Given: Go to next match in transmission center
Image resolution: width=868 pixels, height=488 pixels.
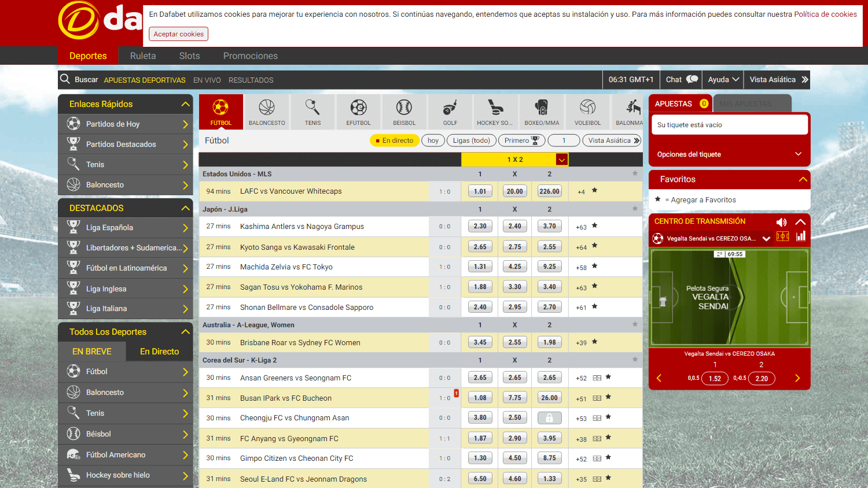Looking at the screenshot, I should [x=797, y=378].
